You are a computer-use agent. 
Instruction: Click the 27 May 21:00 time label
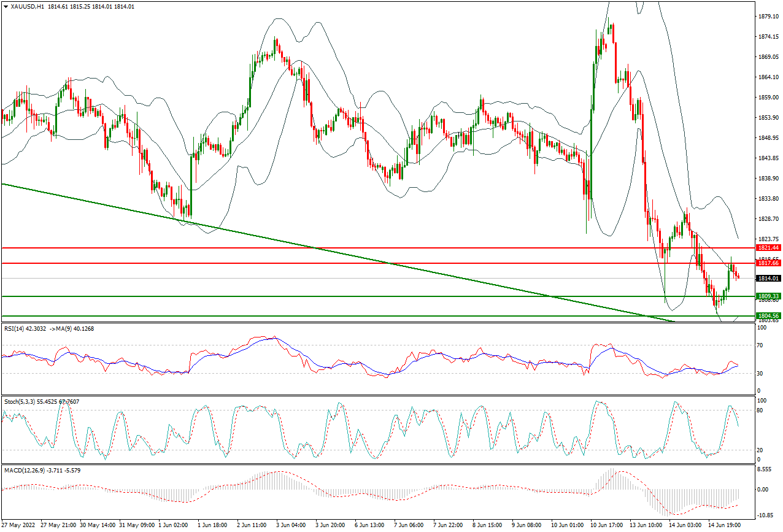coord(58,526)
